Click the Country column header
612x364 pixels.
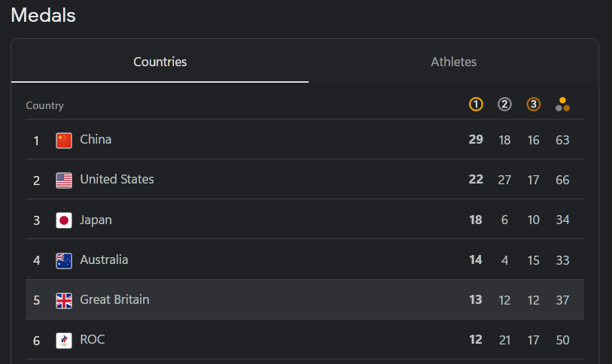(x=45, y=106)
